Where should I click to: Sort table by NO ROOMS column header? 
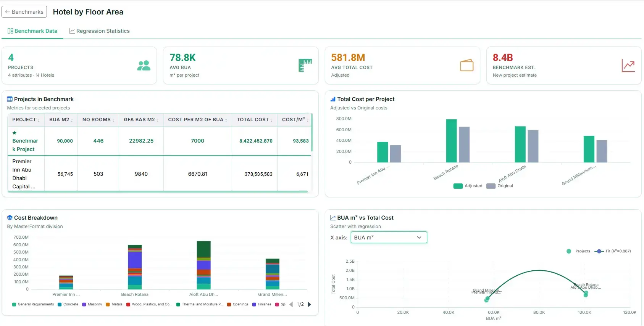pyautogui.click(x=98, y=120)
